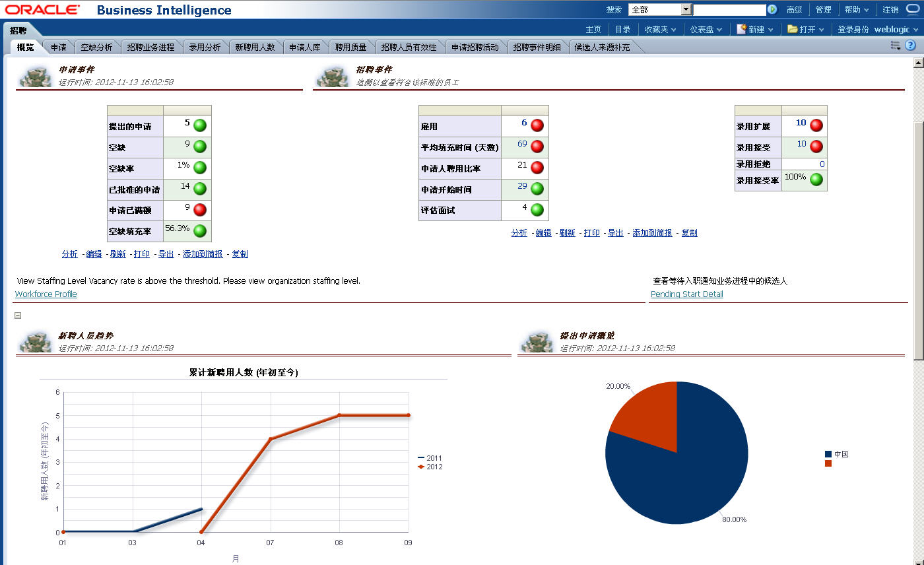The image size is (924, 565).
Task: Collapse the lower section using the minus expander
Action: pyautogui.click(x=17, y=315)
